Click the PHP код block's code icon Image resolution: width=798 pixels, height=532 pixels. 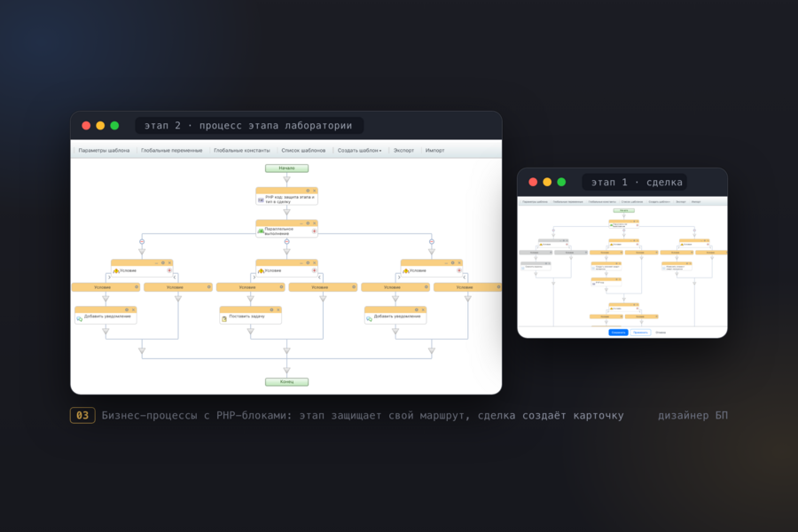[x=261, y=199]
